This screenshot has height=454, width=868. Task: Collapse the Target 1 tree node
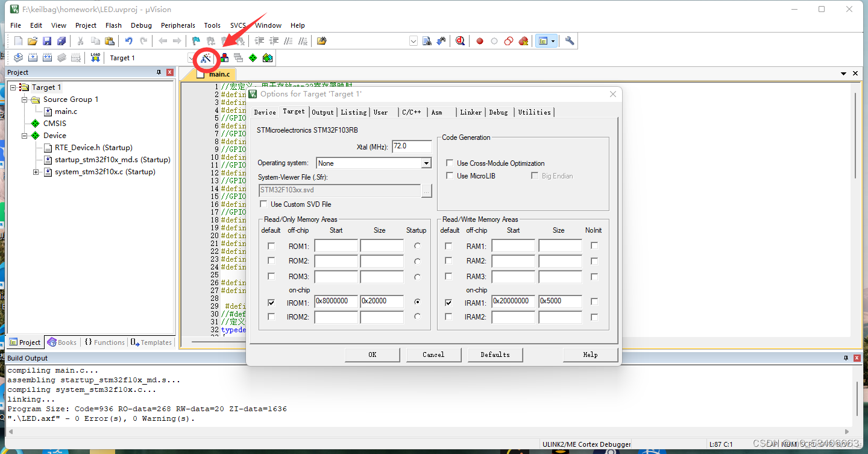[x=14, y=87]
